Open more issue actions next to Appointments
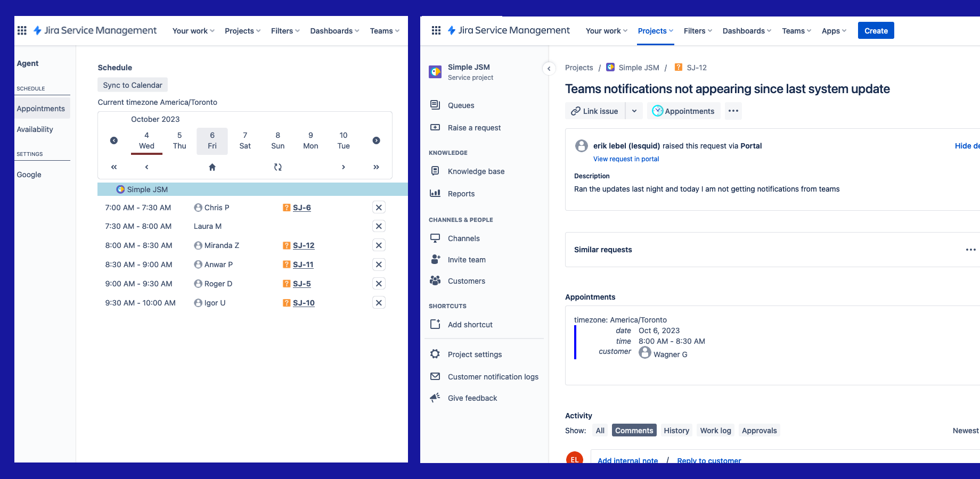980x479 pixels. 733,111
